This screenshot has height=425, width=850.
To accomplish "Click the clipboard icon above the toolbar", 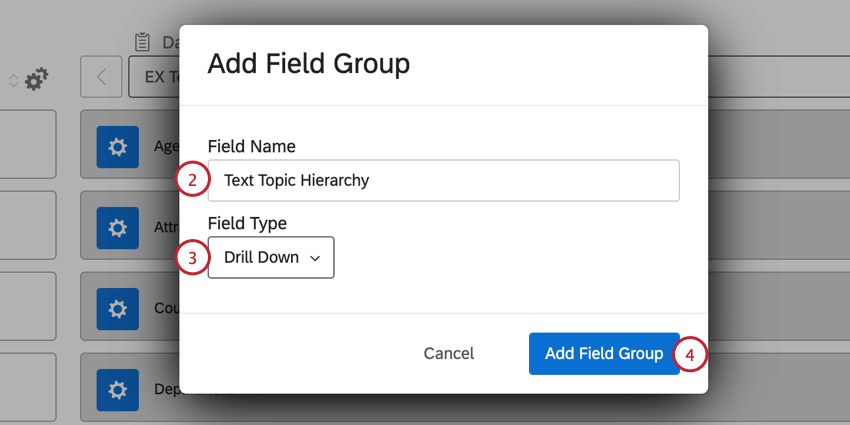I will pos(142,41).
